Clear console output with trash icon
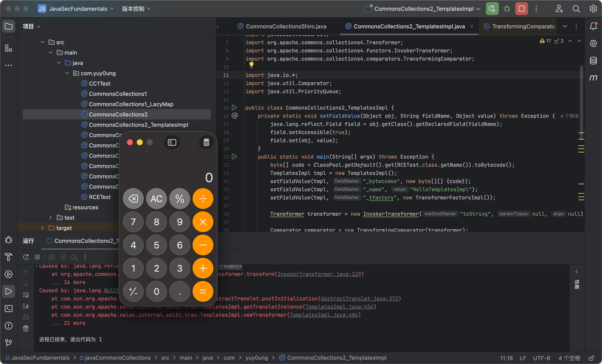Image resolution: width=602 pixels, height=364 pixels. [x=26, y=328]
